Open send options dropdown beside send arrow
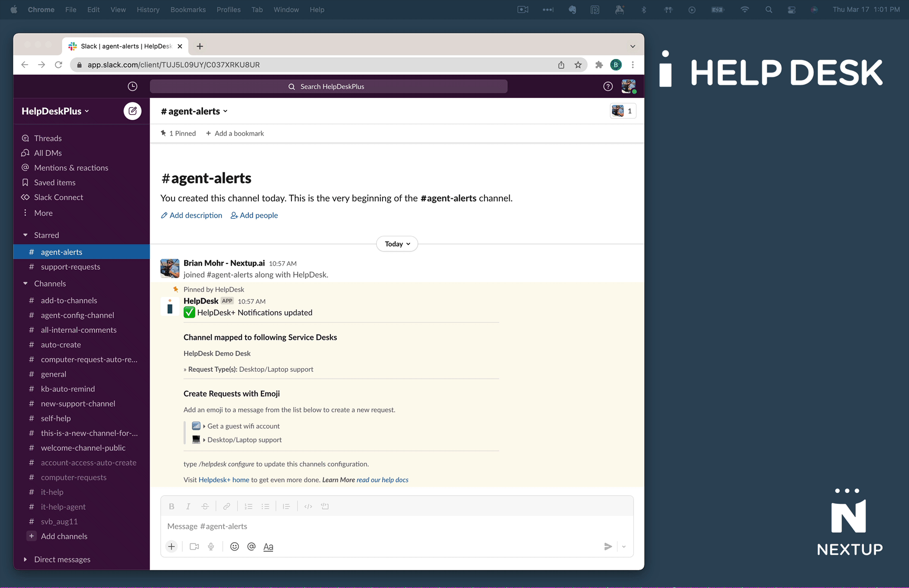Image resolution: width=909 pixels, height=588 pixels. coord(624,546)
